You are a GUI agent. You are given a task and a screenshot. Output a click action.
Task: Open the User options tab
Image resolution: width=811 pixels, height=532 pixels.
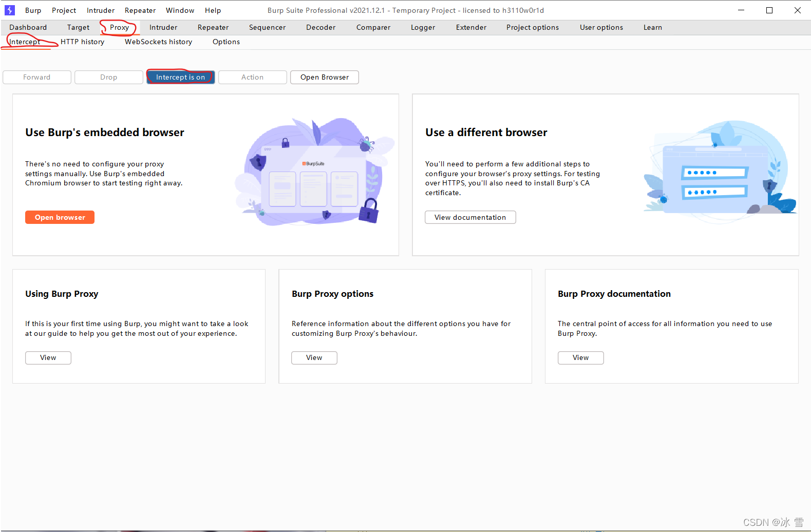(x=601, y=27)
